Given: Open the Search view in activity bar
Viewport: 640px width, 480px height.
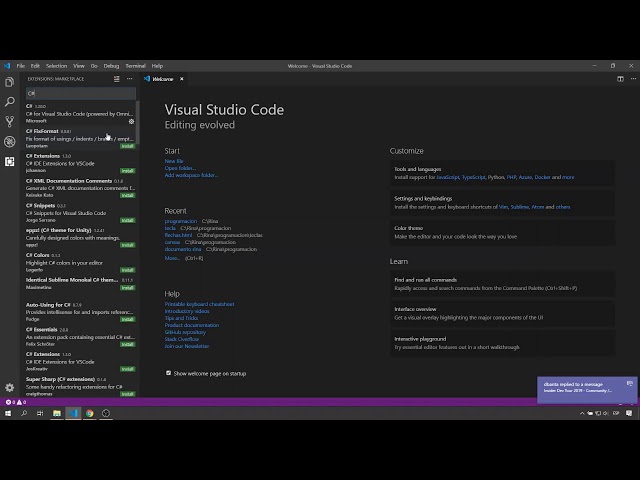Looking at the screenshot, I should [x=9, y=102].
